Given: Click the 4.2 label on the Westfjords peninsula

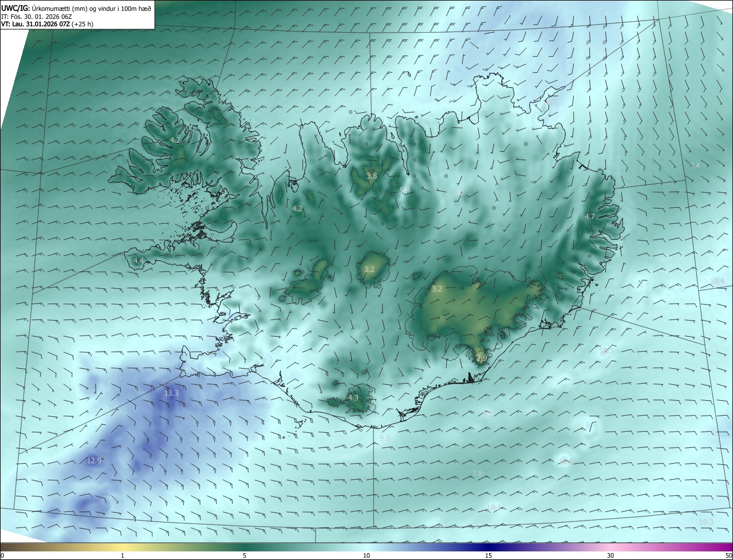Looking at the screenshot, I should (175, 140).
